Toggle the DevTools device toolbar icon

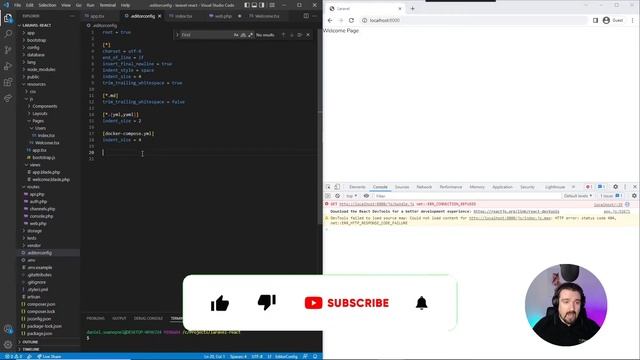[x=337, y=187]
